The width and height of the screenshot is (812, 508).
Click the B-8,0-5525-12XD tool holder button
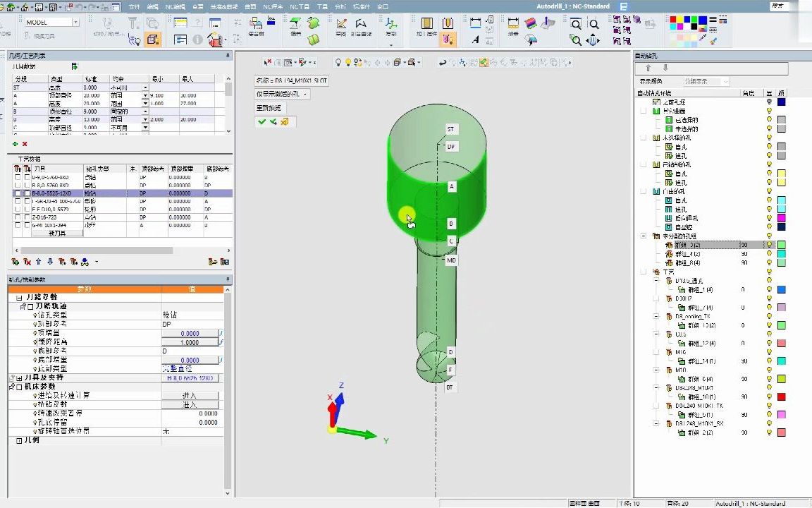[x=190, y=378]
